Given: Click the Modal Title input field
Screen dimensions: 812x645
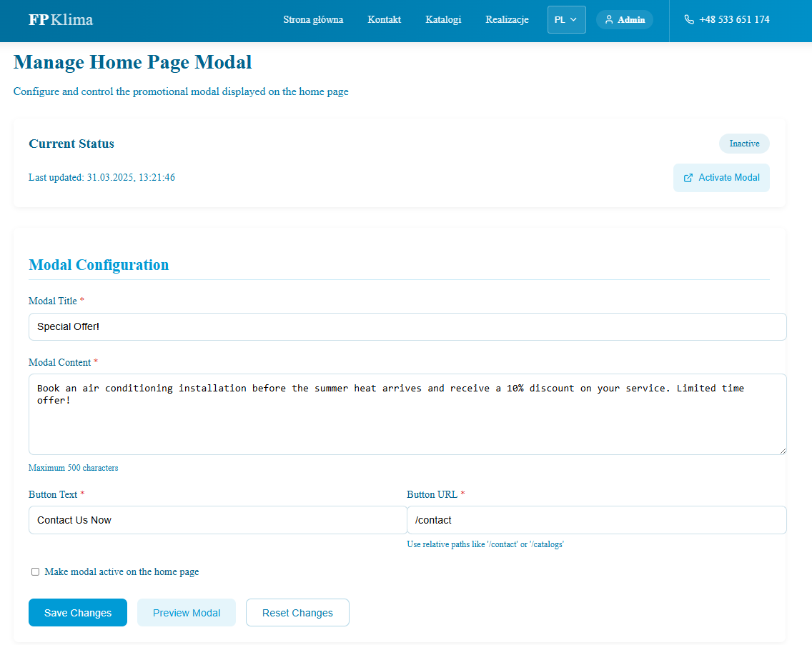Looking at the screenshot, I should click(x=407, y=326).
